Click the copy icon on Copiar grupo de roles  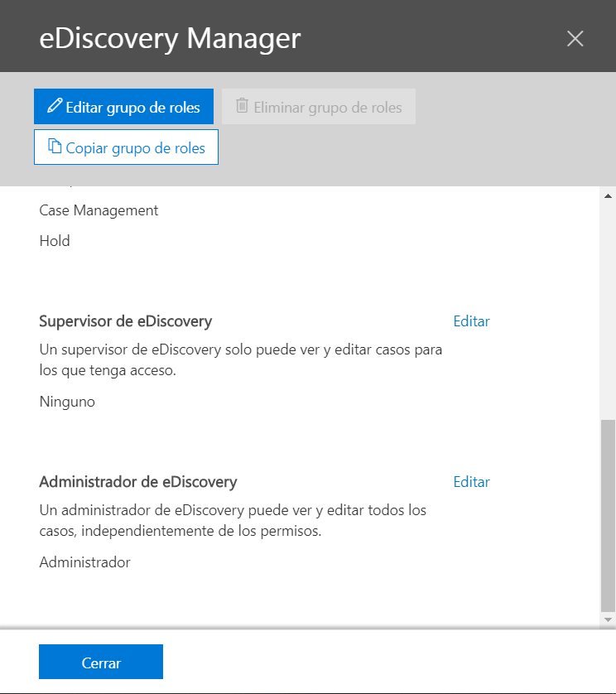tap(55, 147)
